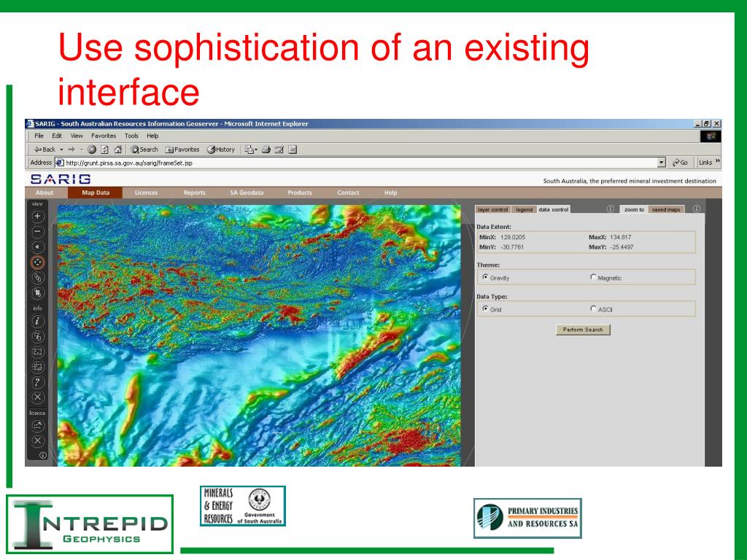Click the Mail toolbar icon

[x=251, y=149]
